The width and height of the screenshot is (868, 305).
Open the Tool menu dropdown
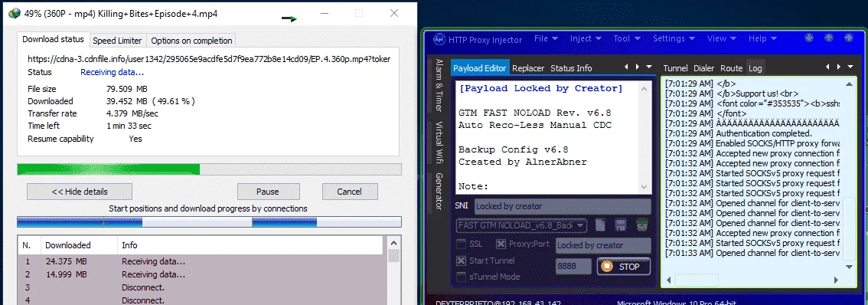point(627,38)
